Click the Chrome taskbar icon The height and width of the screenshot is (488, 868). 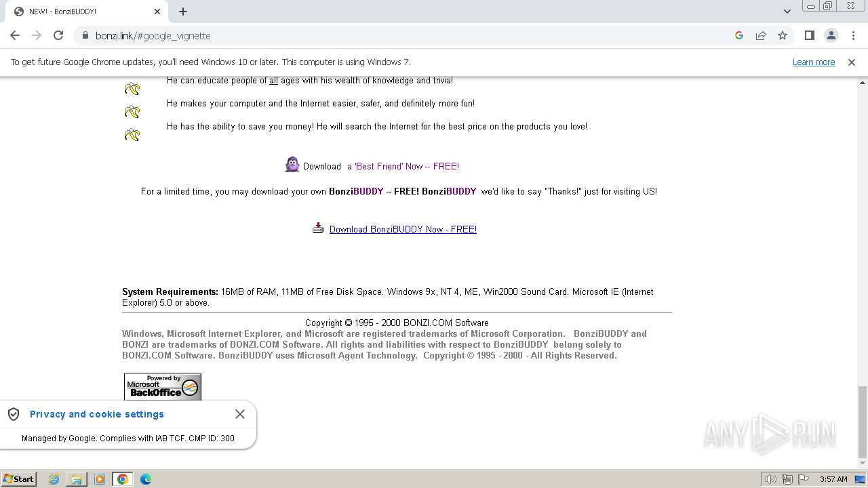point(123,479)
